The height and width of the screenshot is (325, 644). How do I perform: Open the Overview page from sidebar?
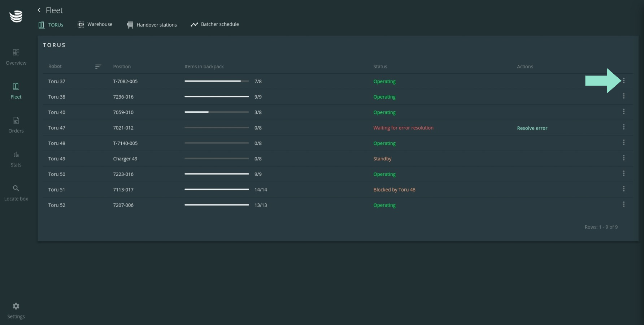[16, 57]
